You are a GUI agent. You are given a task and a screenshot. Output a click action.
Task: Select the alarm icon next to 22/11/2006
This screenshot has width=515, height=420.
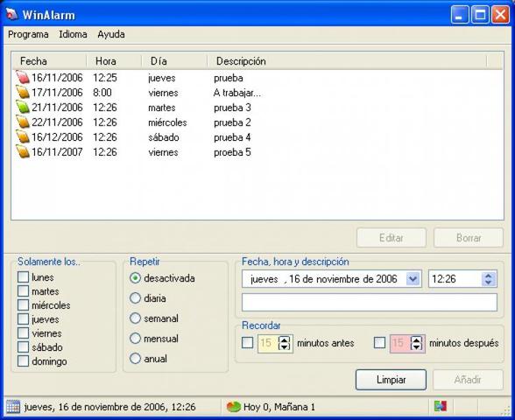23,122
